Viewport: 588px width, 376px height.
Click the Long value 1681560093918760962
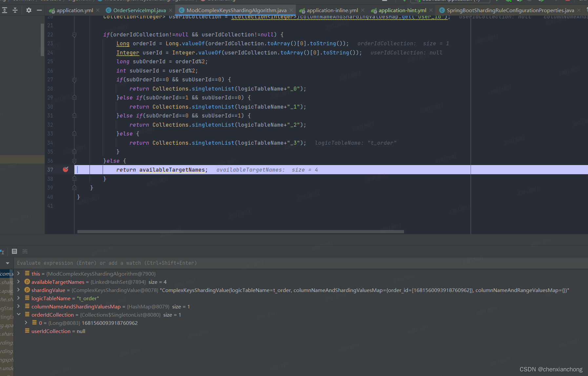[x=110, y=323]
